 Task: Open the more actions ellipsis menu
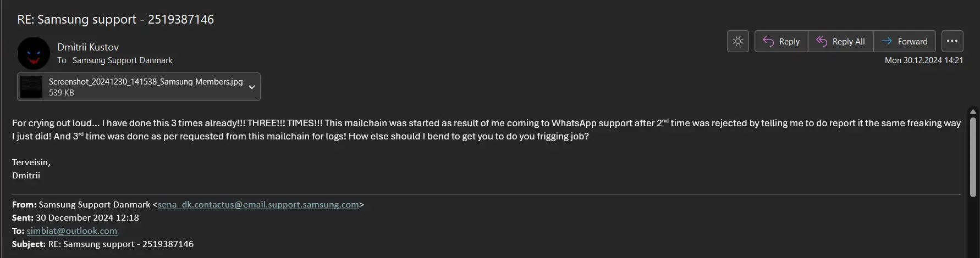[x=952, y=41]
